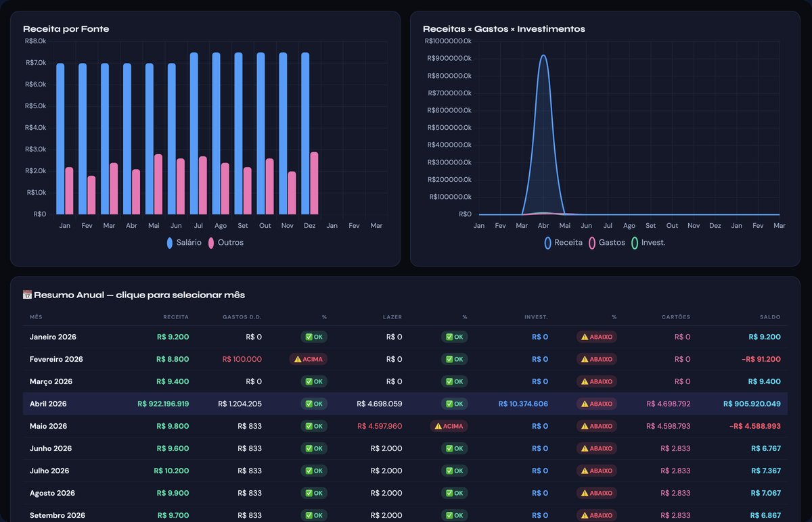Select Julho 2026 month
Viewport: 812px width, 522px height.
(x=405, y=471)
